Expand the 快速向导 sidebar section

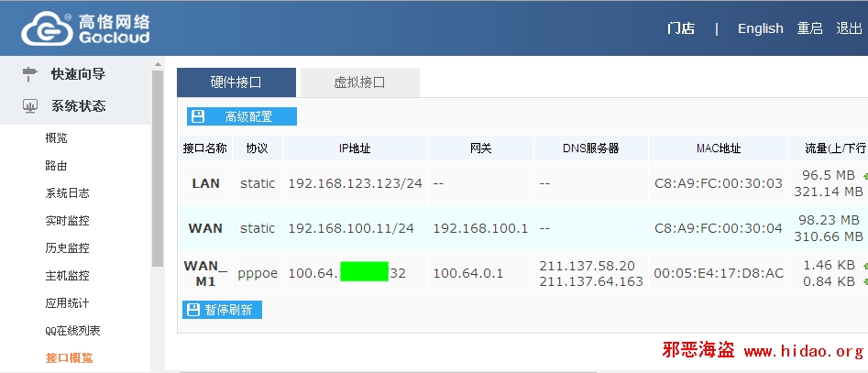pyautogui.click(x=78, y=73)
